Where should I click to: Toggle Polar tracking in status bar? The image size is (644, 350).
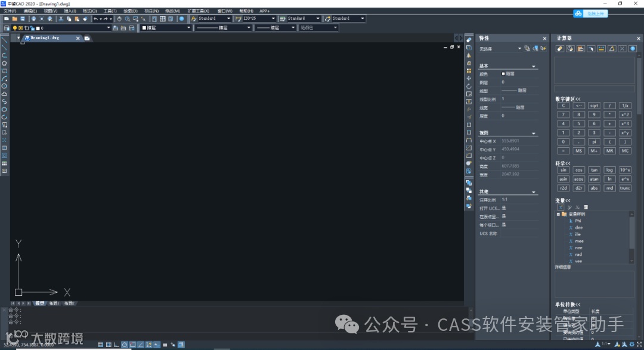(125, 345)
